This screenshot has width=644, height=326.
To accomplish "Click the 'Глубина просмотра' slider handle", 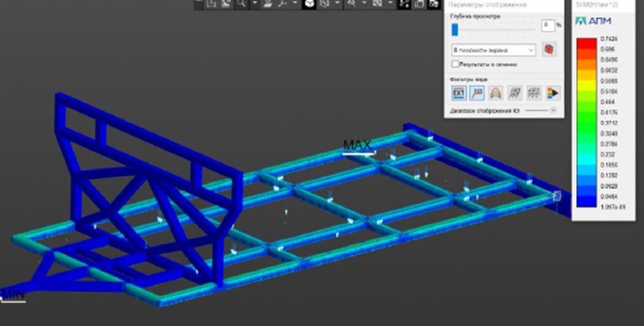I will (455, 29).
